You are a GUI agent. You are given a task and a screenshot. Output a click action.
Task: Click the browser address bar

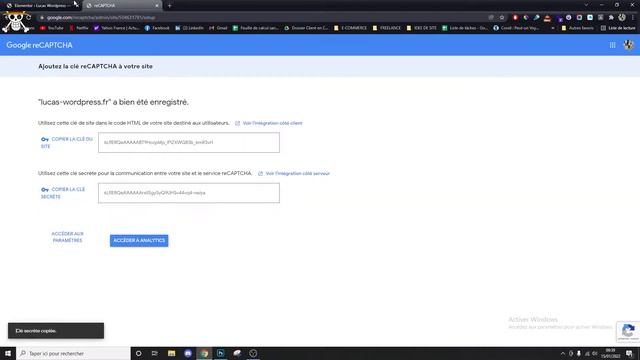click(261, 18)
